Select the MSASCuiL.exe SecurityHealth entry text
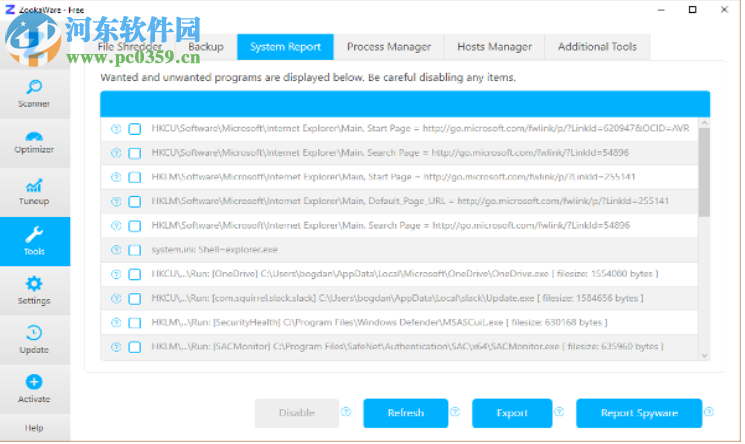This screenshot has height=444, width=745. click(x=380, y=322)
